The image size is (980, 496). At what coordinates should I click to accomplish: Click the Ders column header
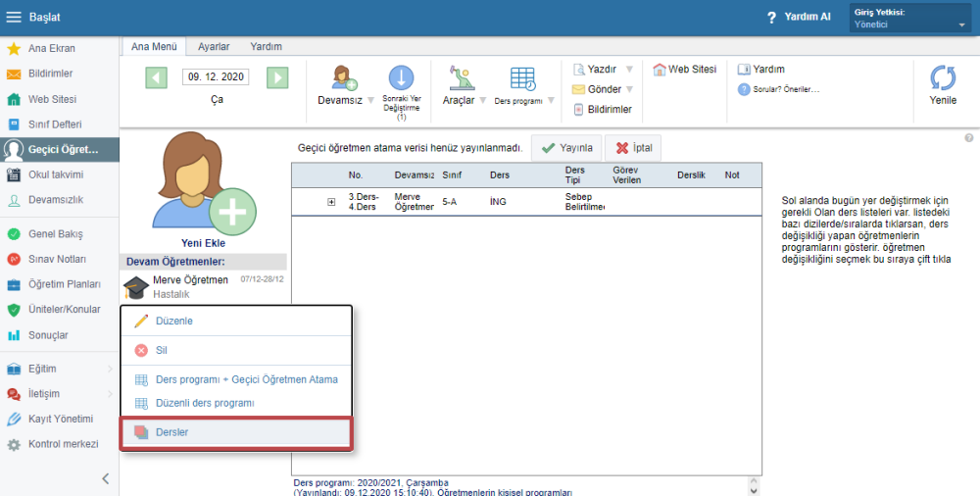coord(500,175)
